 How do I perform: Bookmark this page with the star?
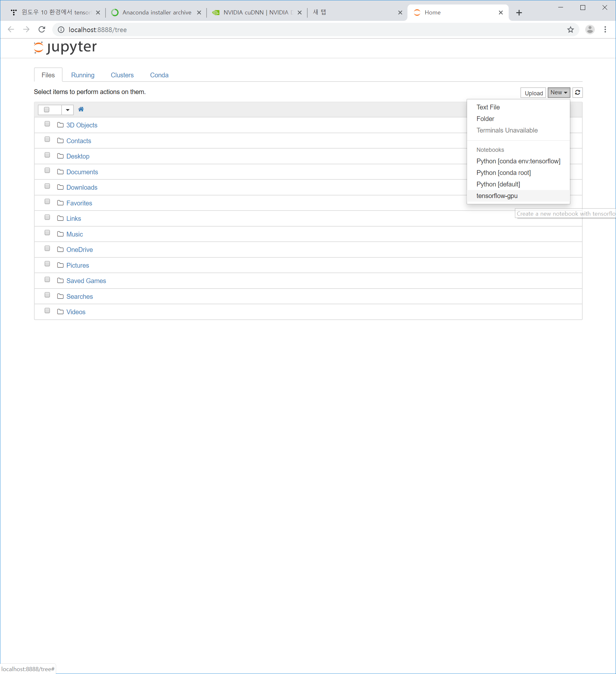(x=570, y=30)
